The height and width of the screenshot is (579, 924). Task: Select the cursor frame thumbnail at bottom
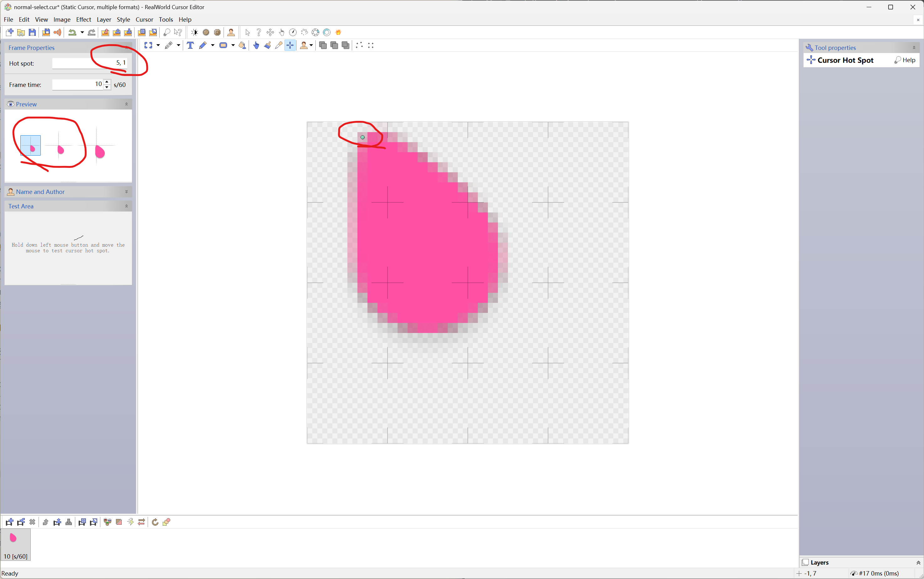coord(15,544)
